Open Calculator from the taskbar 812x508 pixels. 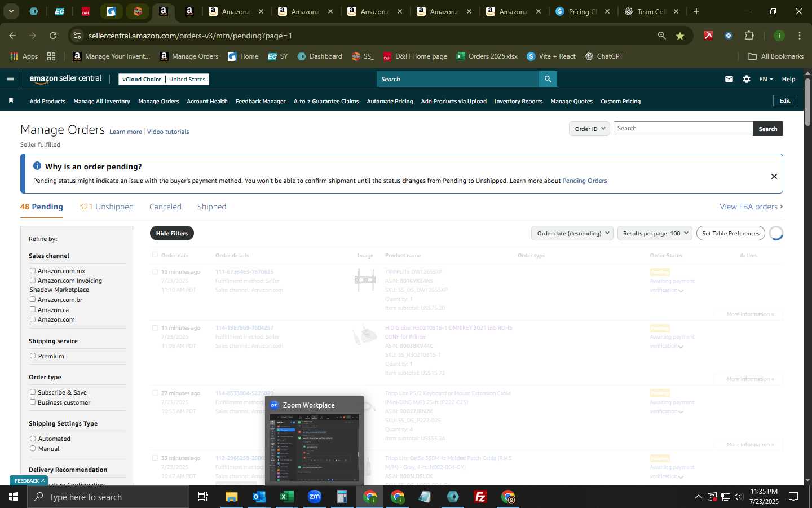pyautogui.click(x=342, y=497)
